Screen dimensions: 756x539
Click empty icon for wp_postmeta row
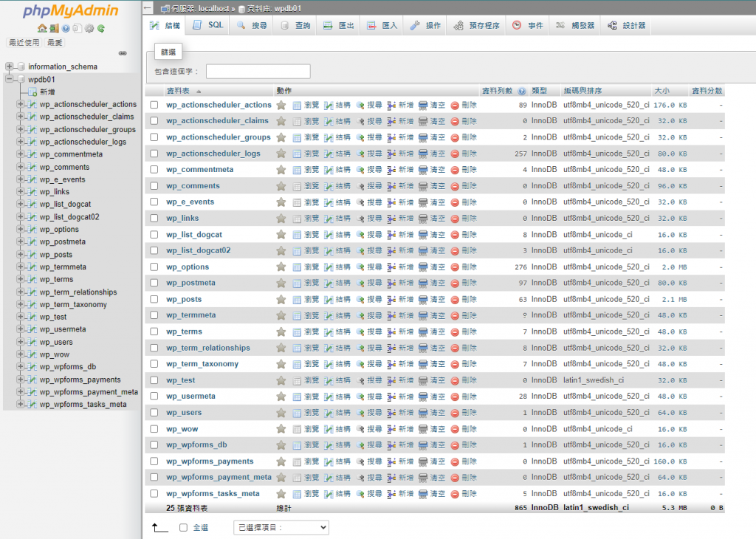[423, 283]
